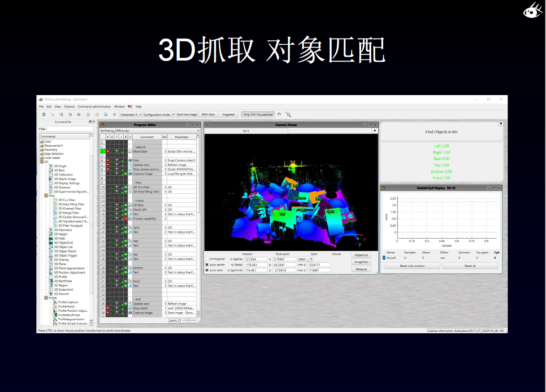
Task: Select the hand pan tool icon
Action: tap(279, 114)
